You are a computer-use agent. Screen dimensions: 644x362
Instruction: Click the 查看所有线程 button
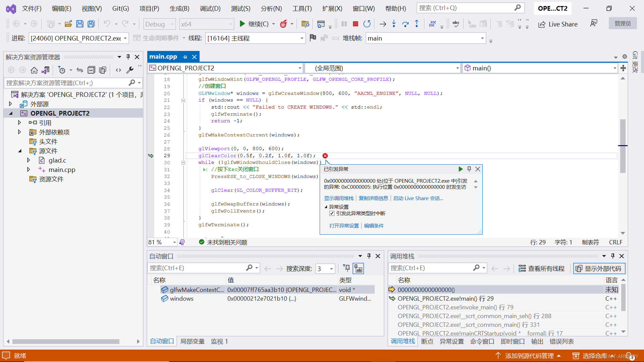[541, 268]
